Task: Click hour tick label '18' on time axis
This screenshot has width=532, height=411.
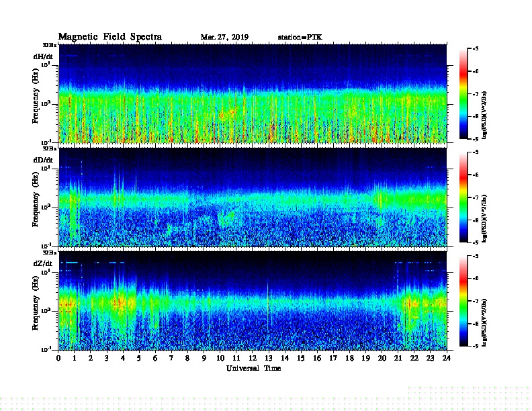Action: pyautogui.click(x=349, y=358)
